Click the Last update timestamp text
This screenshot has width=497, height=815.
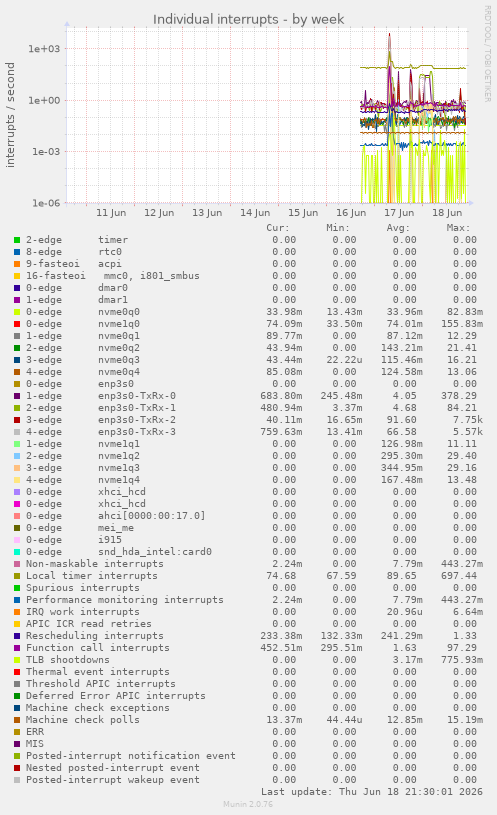(372, 792)
